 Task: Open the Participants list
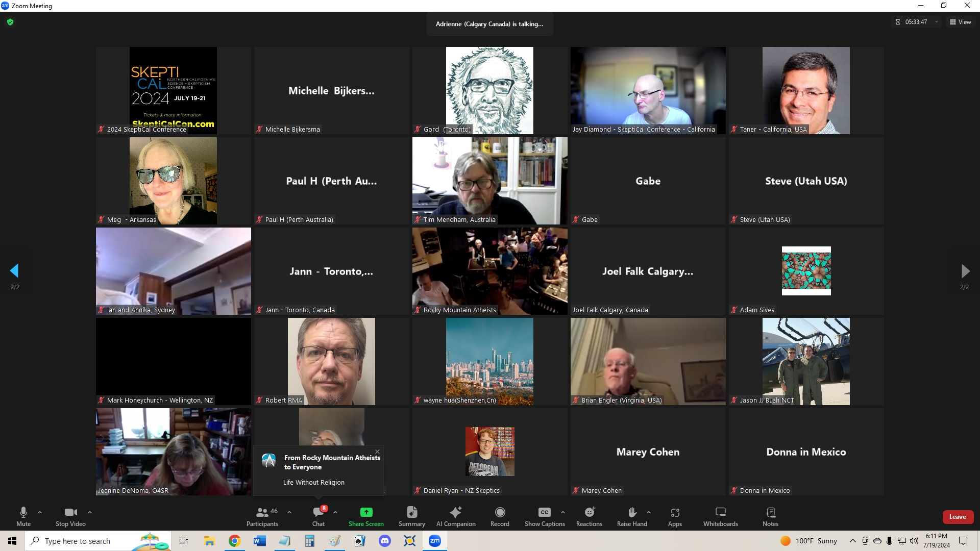pos(262,513)
